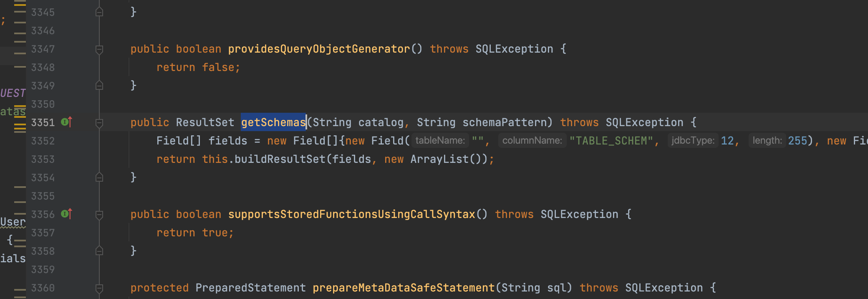Click line number 3356 in the gutter
The image size is (868, 299).
point(43,214)
